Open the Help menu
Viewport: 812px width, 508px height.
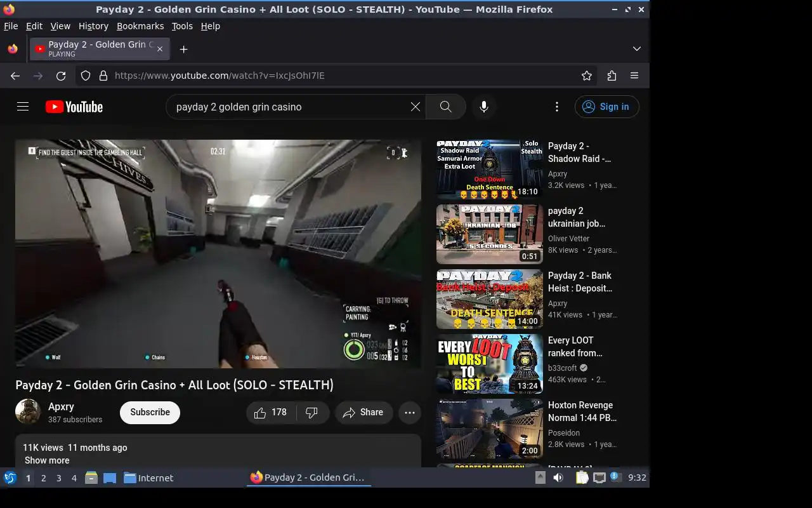(211, 26)
